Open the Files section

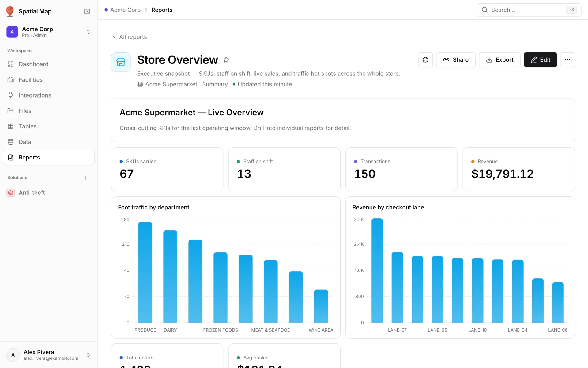click(x=49, y=111)
